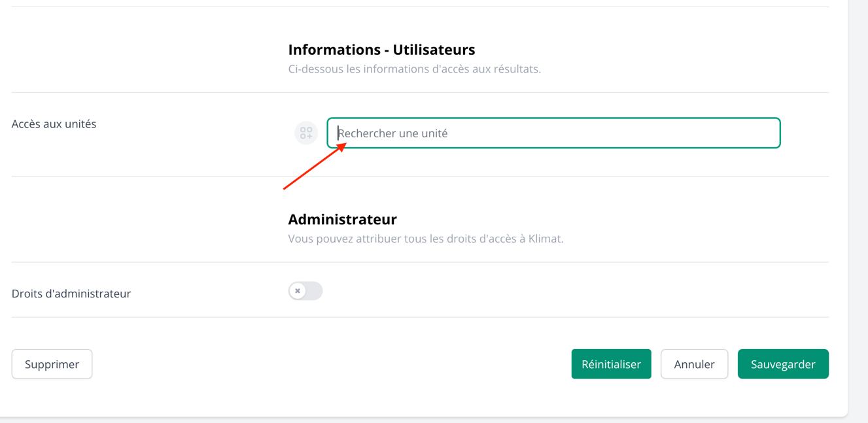Expand the Rechercher une unité results list
868x423 pixels.
[553, 133]
